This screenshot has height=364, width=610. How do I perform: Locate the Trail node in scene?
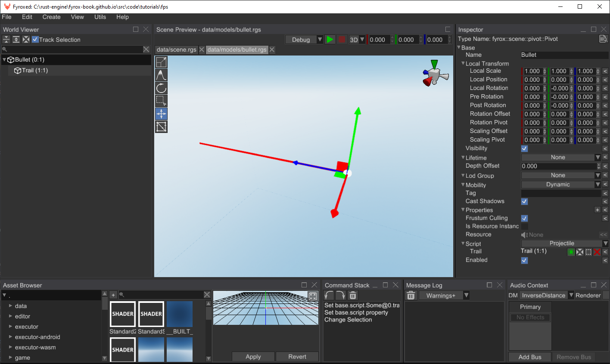click(580, 252)
